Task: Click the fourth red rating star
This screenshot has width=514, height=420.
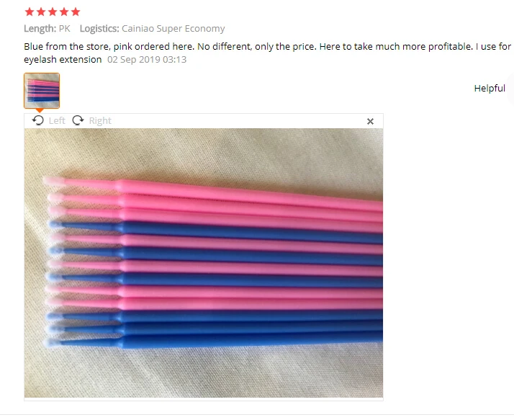Action: [64, 12]
